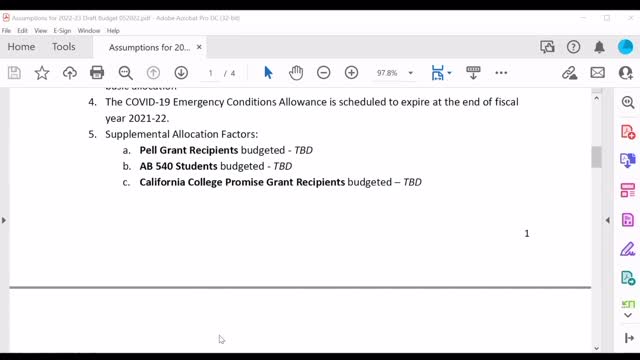Go to the next page
Screen dimensions: 640x360
(181, 73)
